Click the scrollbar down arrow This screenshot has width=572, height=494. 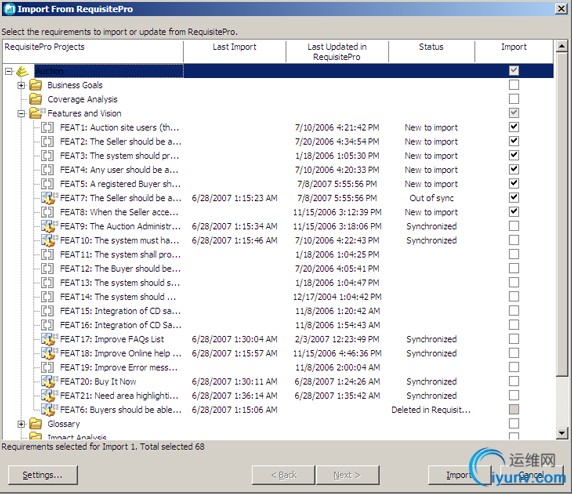562,433
